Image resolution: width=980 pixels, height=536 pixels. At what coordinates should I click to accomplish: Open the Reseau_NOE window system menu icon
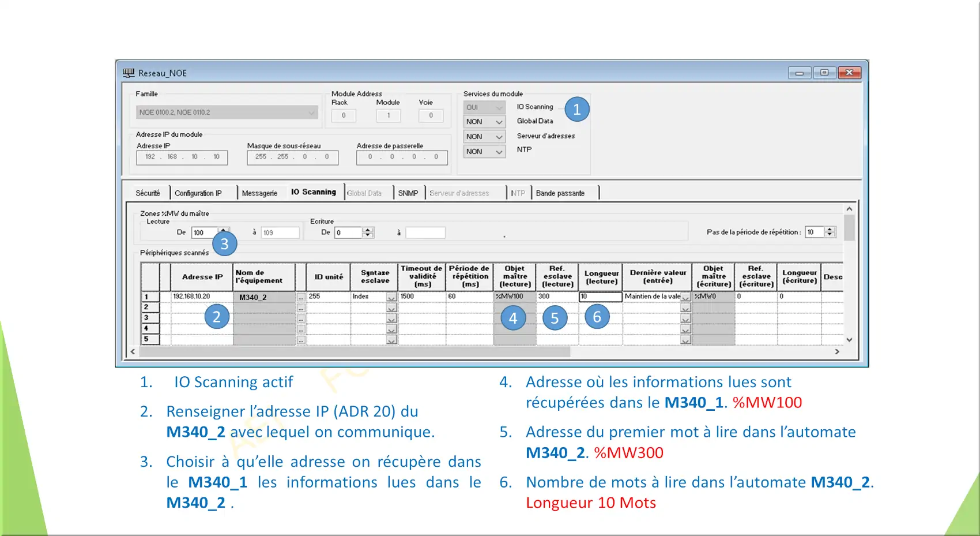(129, 73)
